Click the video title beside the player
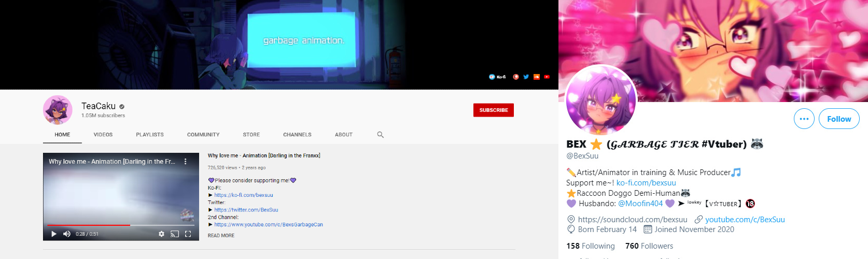This screenshot has height=259, width=868. coord(264,155)
